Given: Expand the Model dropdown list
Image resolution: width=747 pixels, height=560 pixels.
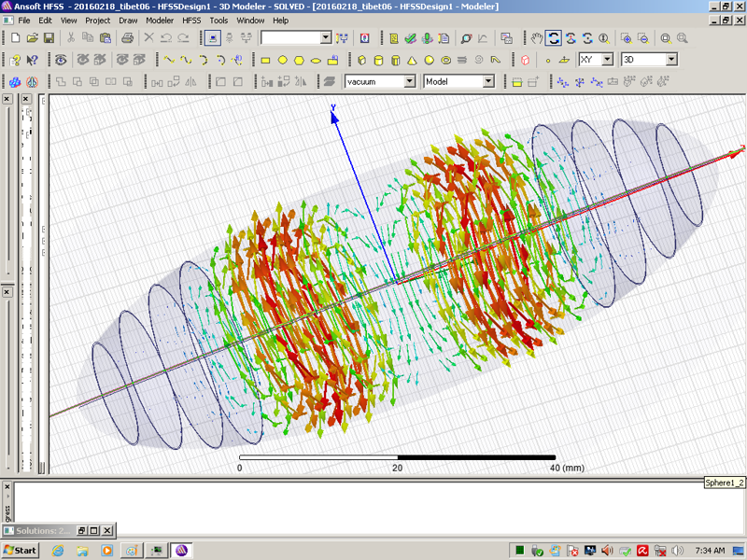Looking at the screenshot, I should click(x=487, y=82).
